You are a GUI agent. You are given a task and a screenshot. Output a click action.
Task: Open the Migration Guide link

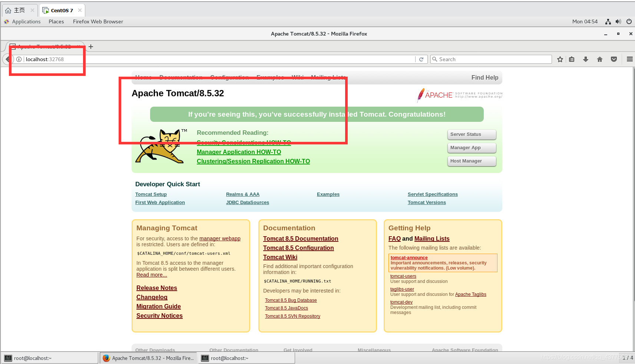(x=159, y=307)
